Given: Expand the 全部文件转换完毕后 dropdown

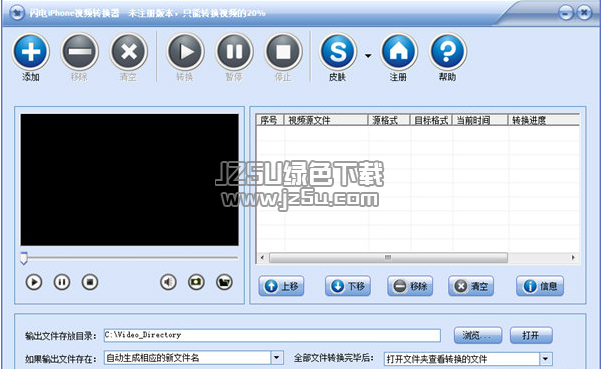Looking at the screenshot, I should (x=546, y=359).
